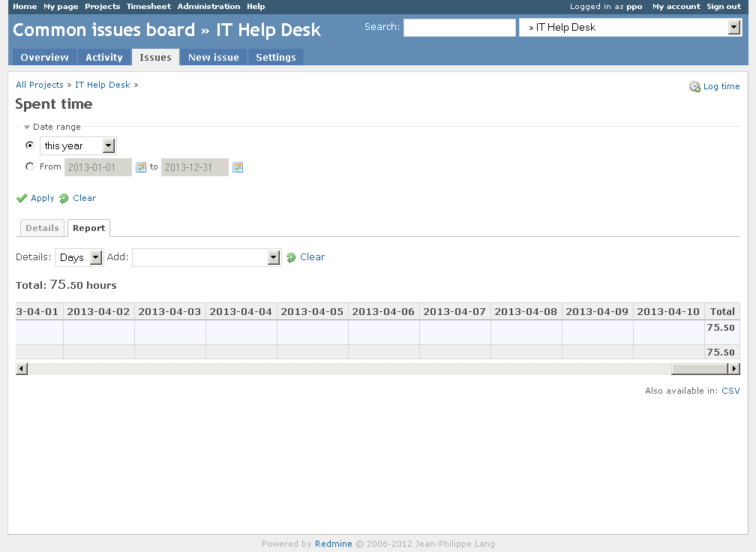
Task: Open the New issue tab
Action: (x=214, y=57)
